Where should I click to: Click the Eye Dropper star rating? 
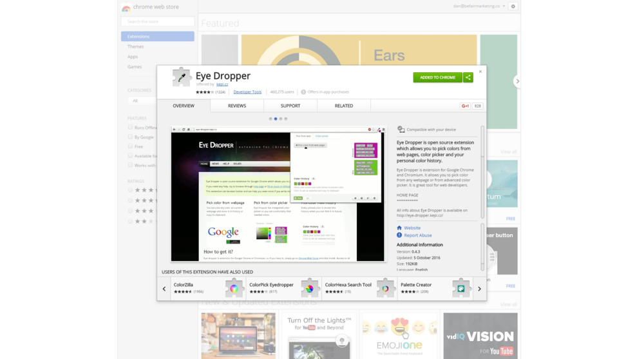coord(205,92)
